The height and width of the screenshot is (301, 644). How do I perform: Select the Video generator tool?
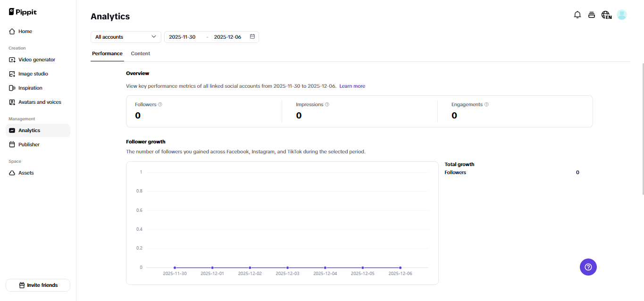tap(36, 59)
